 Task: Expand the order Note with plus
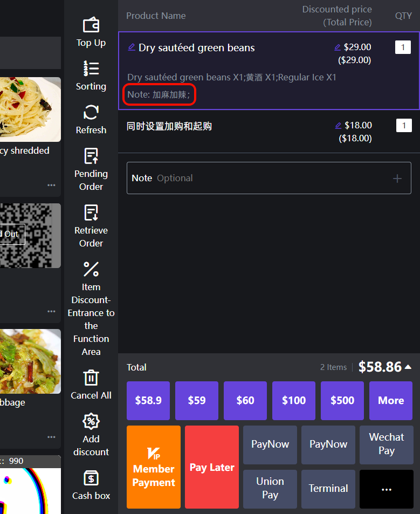pyautogui.click(x=397, y=179)
